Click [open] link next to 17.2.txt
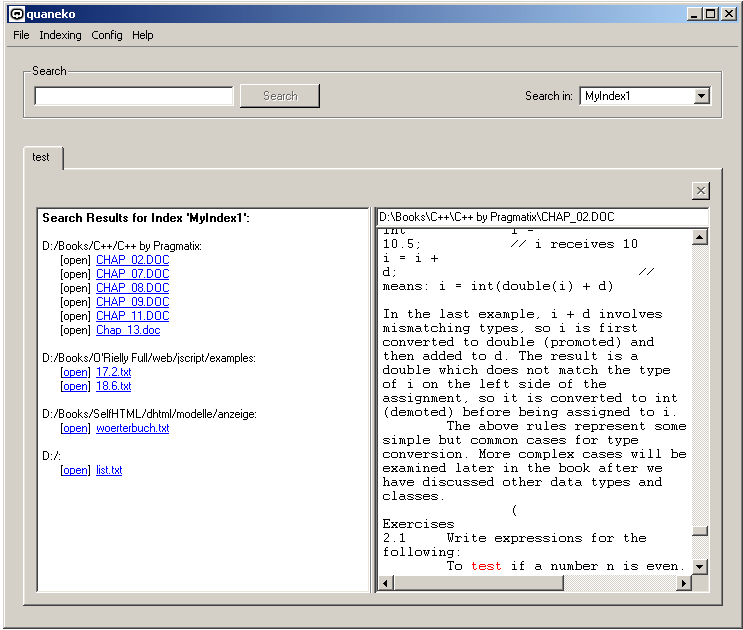 tap(75, 372)
